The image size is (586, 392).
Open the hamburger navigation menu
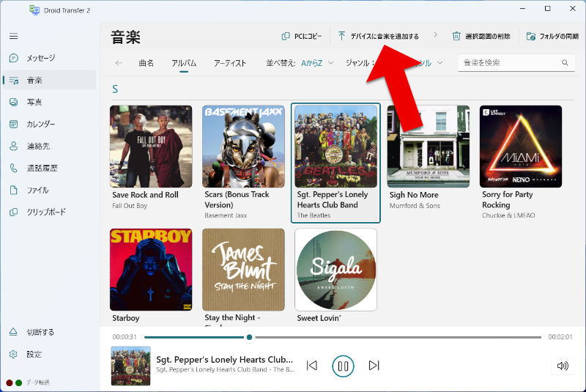[x=13, y=36]
